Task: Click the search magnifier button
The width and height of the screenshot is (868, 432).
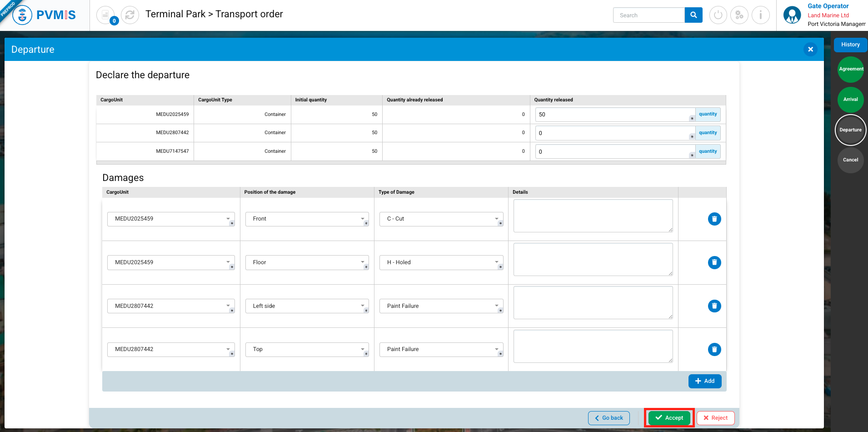Action: [693, 15]
